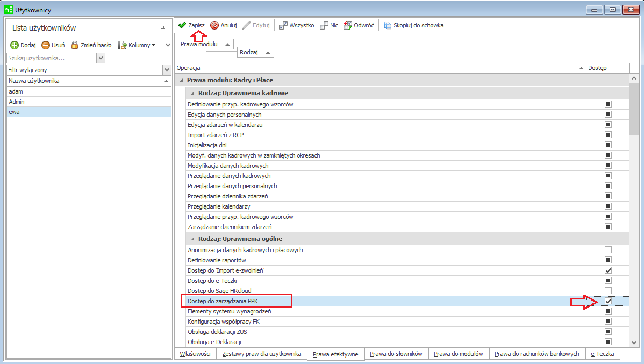Switch to the Prawa do modułów tab
The width and height of the screenshot is (644, 364).
pyautogui.click(x=459, y=354)
